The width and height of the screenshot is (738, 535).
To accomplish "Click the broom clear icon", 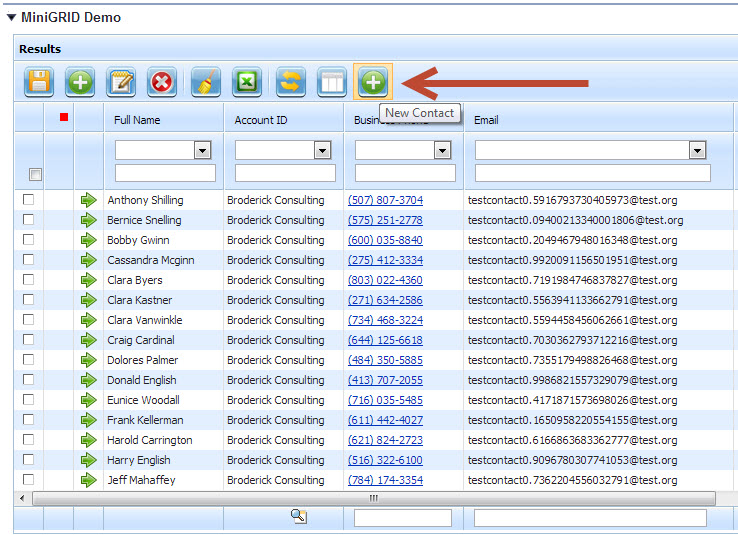I will 206,82.
